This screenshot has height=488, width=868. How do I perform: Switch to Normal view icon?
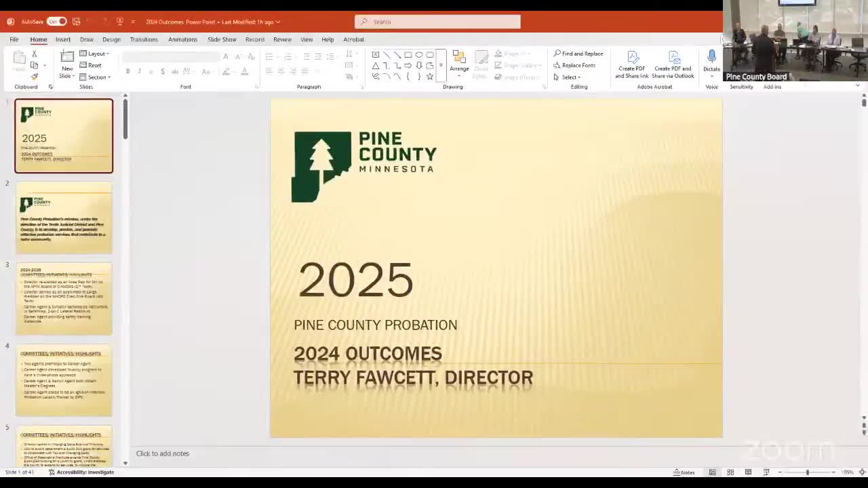coord(712,472)
